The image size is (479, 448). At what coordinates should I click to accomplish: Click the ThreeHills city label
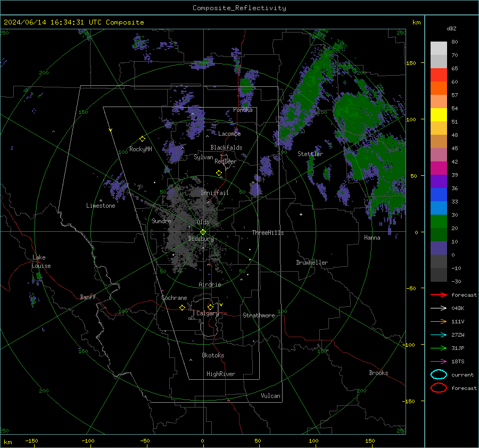click(x=268, y=233)
